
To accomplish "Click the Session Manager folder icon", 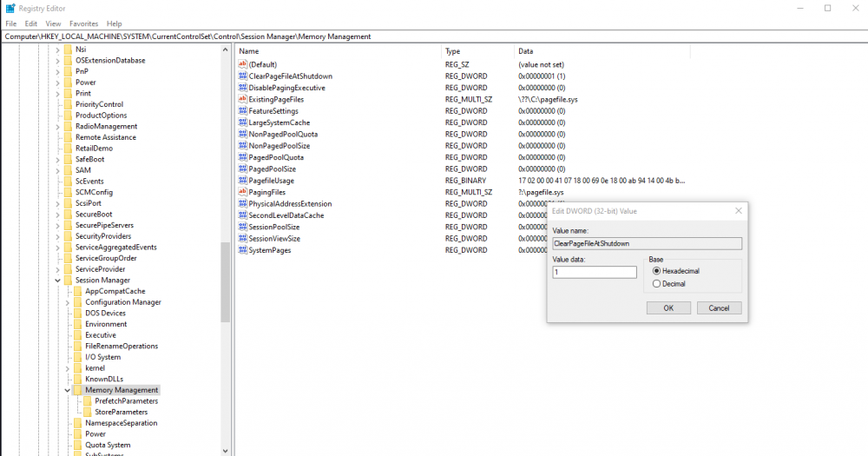I will coord(68,281).
